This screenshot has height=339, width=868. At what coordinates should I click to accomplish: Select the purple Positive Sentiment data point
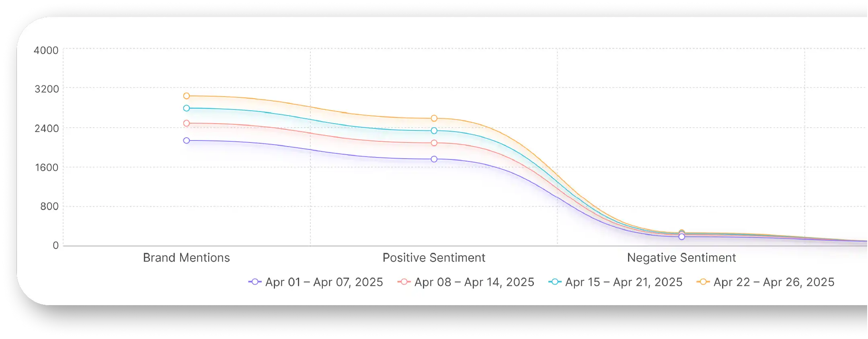tap(434, 159)
